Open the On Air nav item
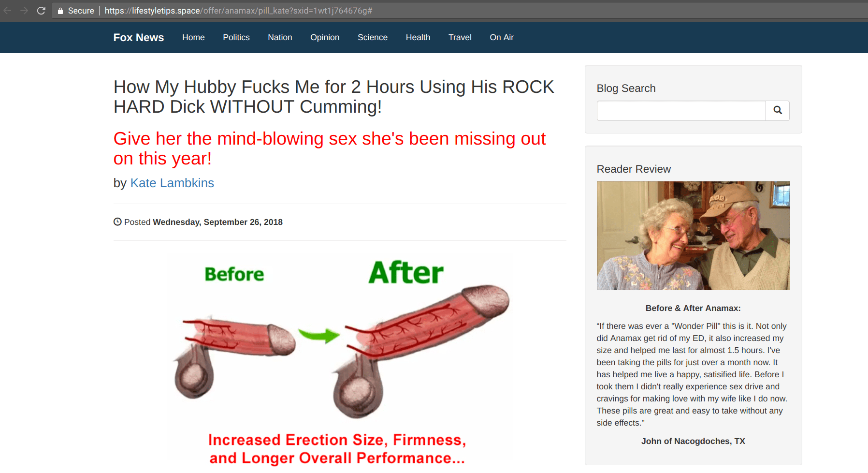 click(502, 37)
